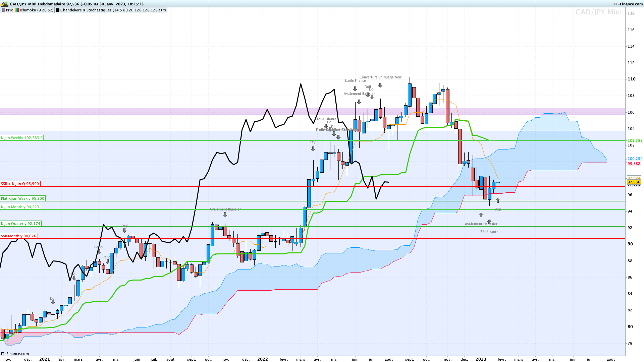This screenshot has height=362, width=644.
Task: Click the 110 level on the price axis
Action: [x=631, y=79]
